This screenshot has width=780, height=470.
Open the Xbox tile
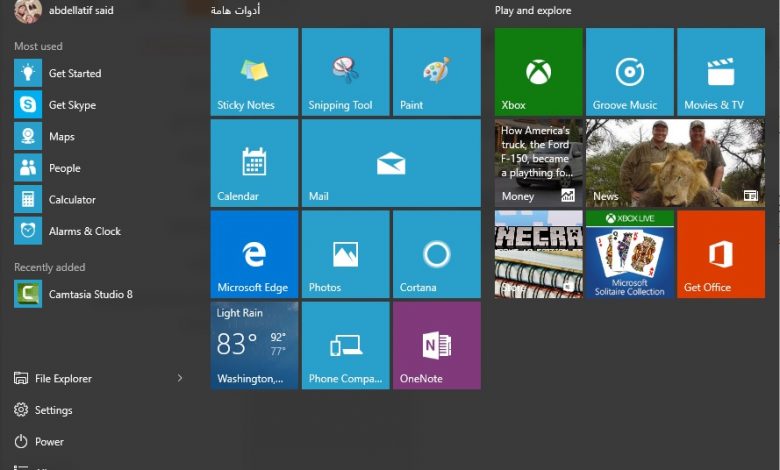[538, 72]
